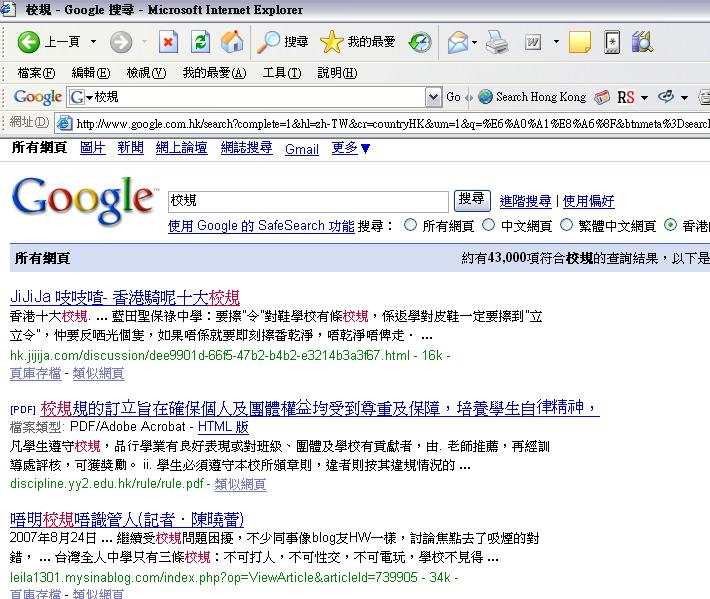Screen dimensions: 710x599
Task: Click the Search Hong Kong globe icon
Action: pos(485,96)
